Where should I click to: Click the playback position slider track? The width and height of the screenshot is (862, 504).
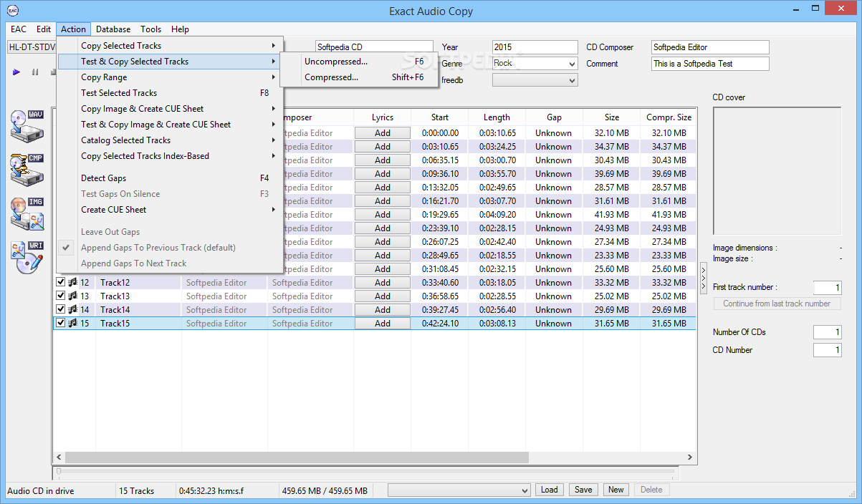(365, 472)
